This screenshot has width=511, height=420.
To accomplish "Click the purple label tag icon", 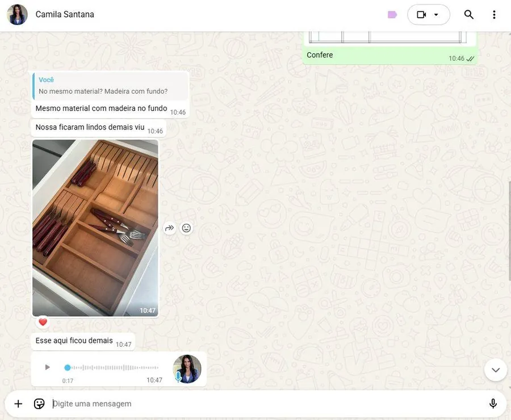I will pyautogui.click(x=392, y=15).
